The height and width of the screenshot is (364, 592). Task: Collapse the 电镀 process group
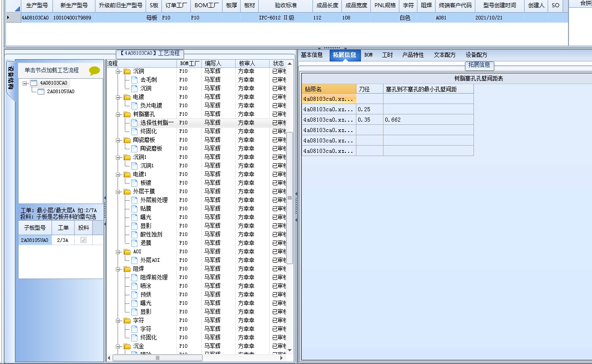118,97
